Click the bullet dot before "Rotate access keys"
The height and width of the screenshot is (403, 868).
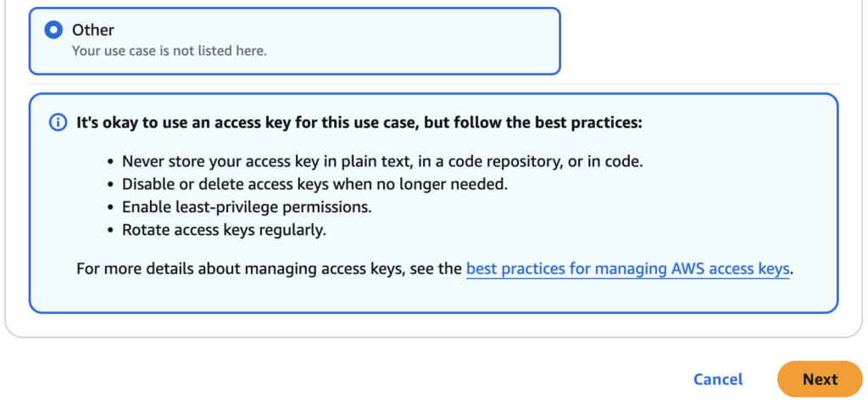[x=112, y=229]
